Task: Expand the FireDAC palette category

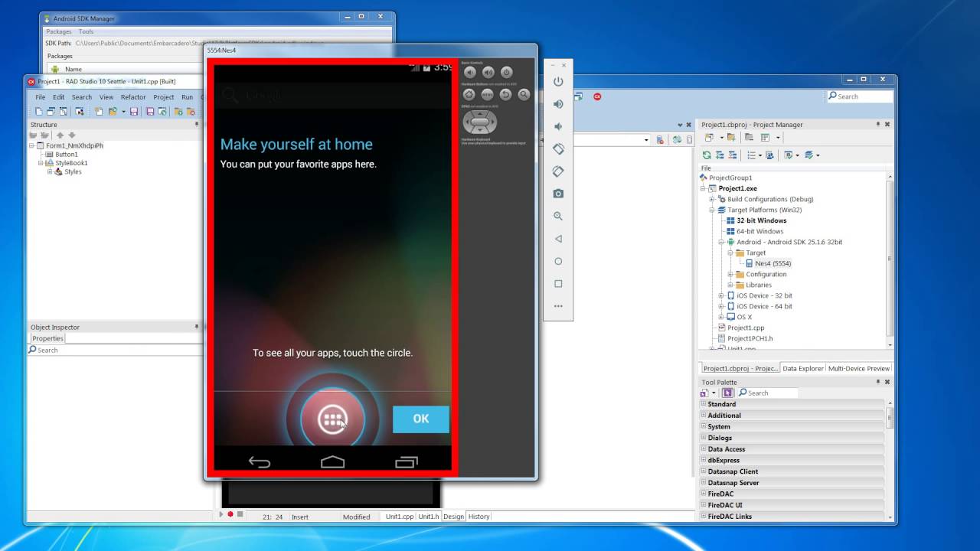Action: [703, 494]
